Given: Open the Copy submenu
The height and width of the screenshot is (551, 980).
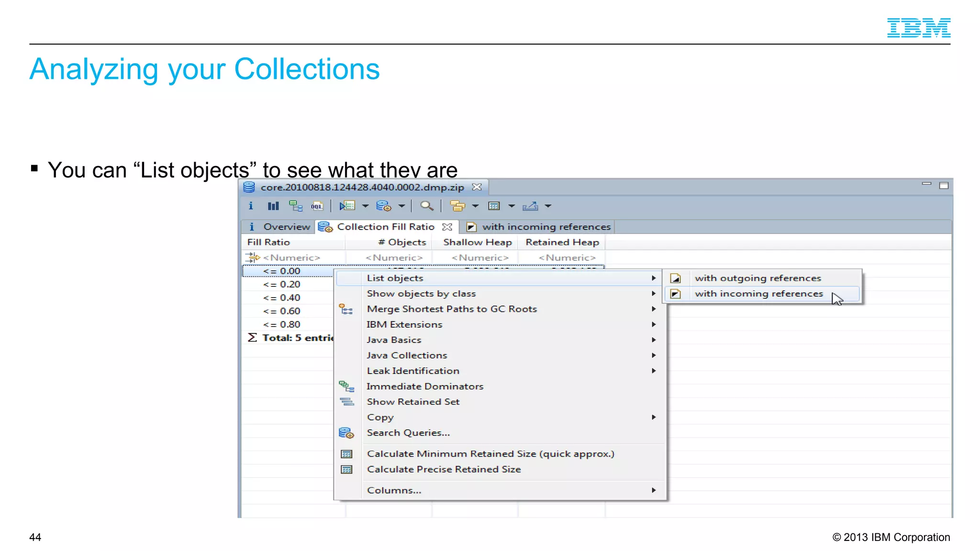Looking at the screenshot, I should point(500,417).
